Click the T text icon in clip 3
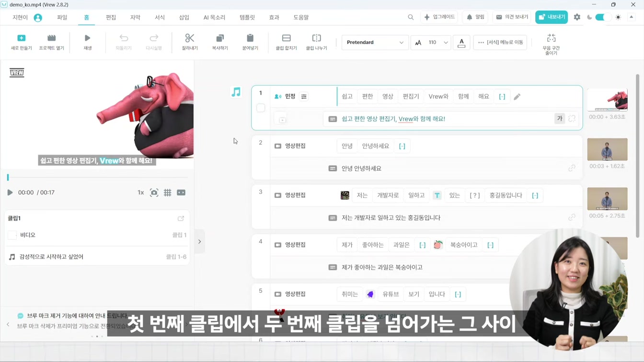644x362 pixels. tap(437, 195)
